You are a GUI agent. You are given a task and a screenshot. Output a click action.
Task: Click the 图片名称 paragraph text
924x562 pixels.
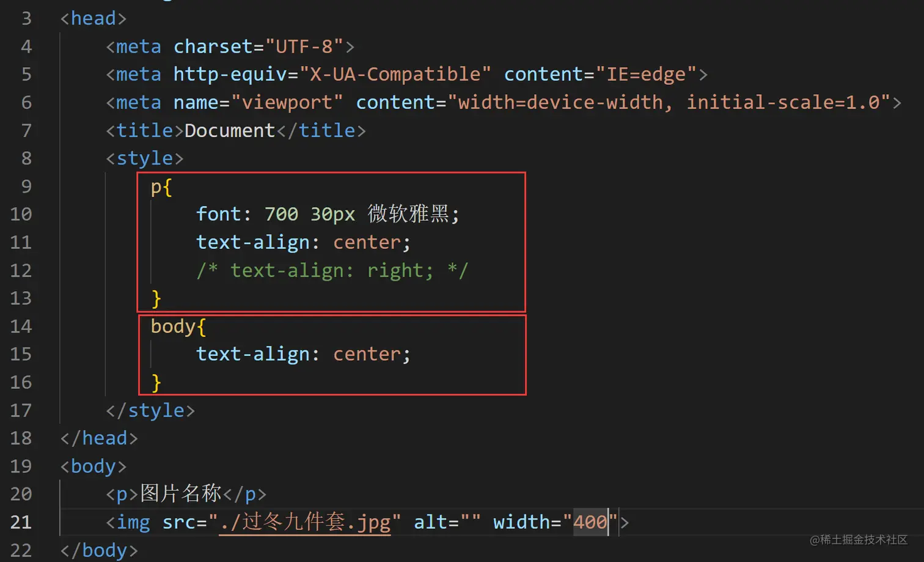click(181, 493)
